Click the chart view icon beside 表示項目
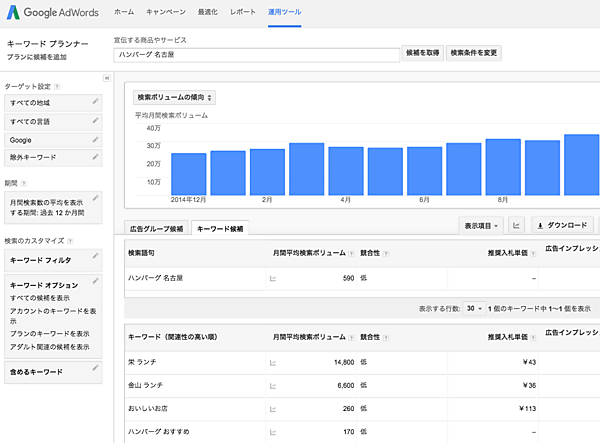Image resolution: width=600 pixels, height=443 pixels. 517,226
